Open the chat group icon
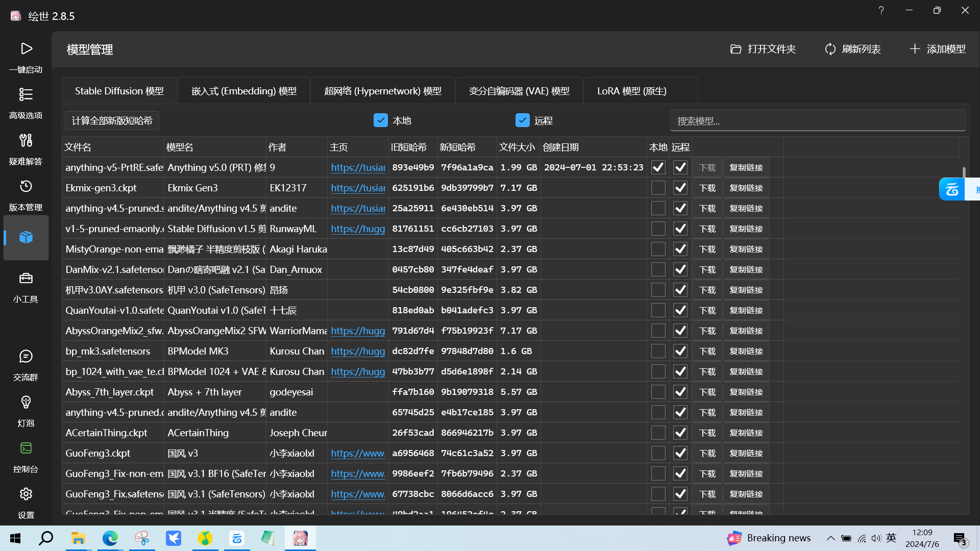The width and height of the screenshot is (980, 551). click(26, 357)
